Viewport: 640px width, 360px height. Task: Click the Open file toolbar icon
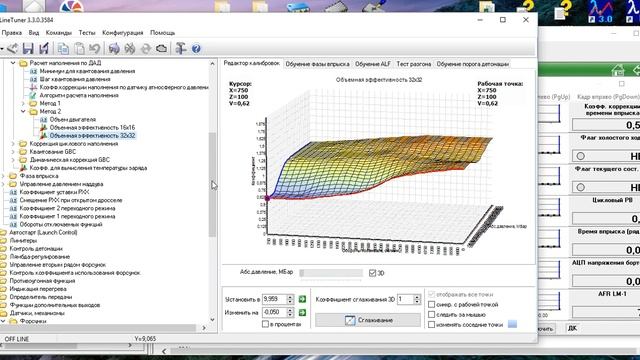pos(12,49)
